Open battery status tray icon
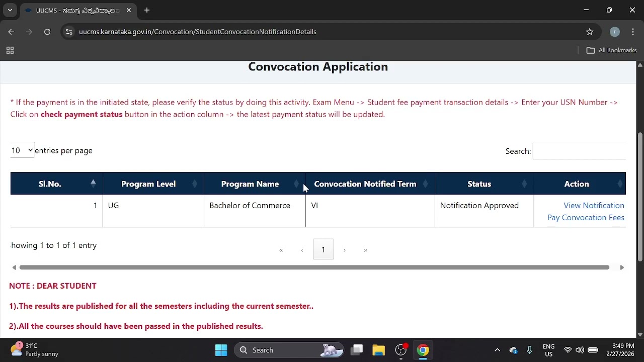 pos(593,350)
